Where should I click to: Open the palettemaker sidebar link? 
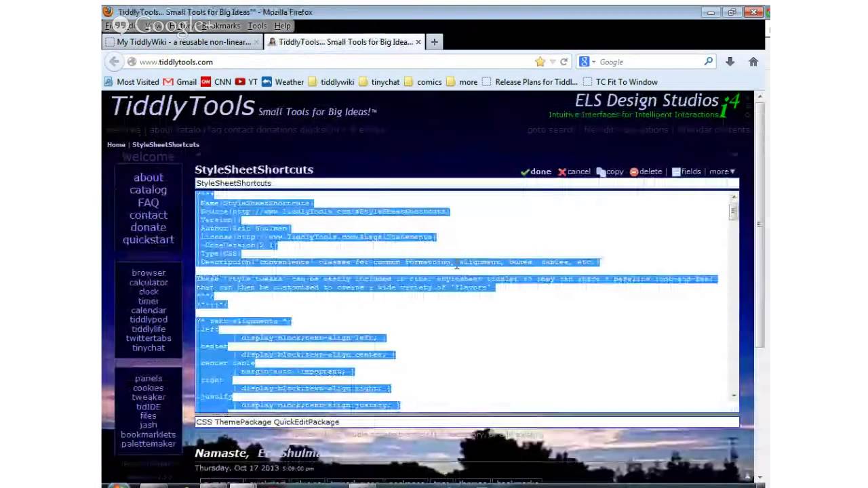pyautogui.click(x=149, y=444)
